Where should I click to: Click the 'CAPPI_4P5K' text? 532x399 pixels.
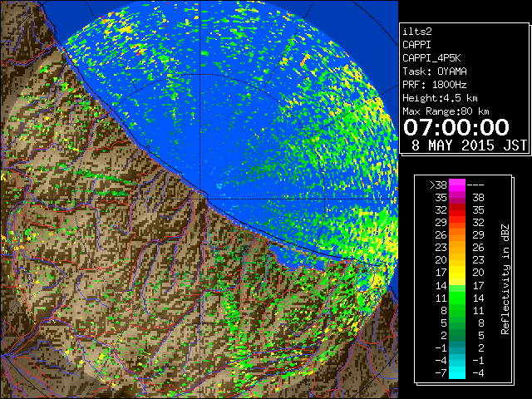click(x=431, y=58)
